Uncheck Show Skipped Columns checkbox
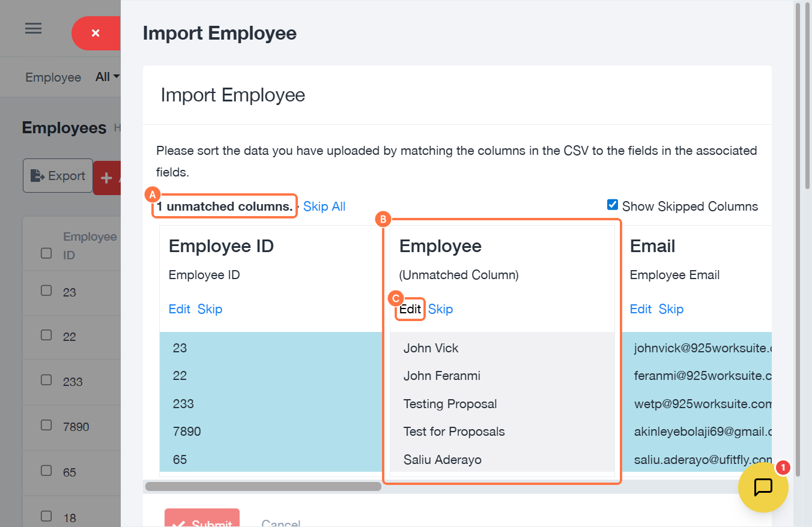Viewport: 812px width, 527px height. (613, 205)
